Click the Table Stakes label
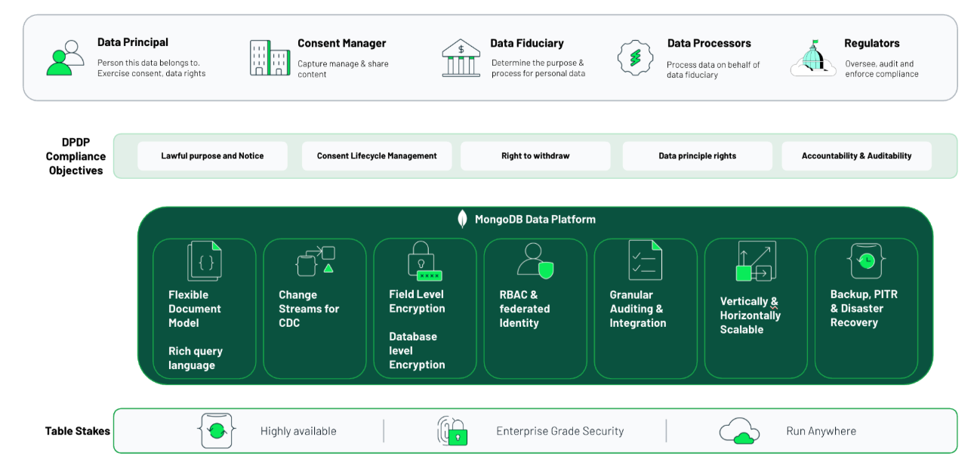The image size is (980, 468). [78, 431]
